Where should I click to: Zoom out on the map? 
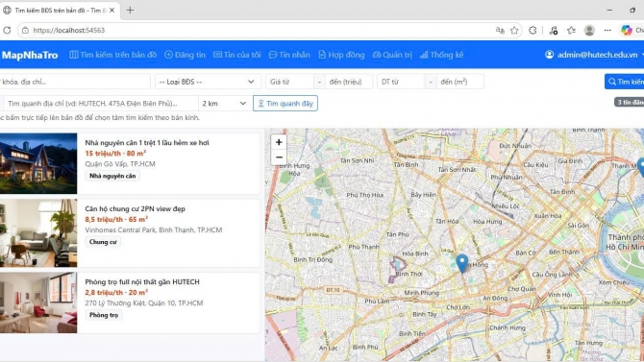tap(279, 157)
